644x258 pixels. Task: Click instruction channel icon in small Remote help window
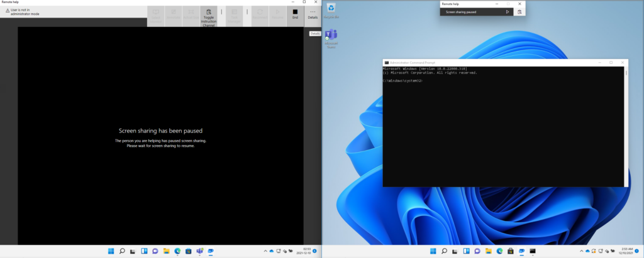click(519, 12)
